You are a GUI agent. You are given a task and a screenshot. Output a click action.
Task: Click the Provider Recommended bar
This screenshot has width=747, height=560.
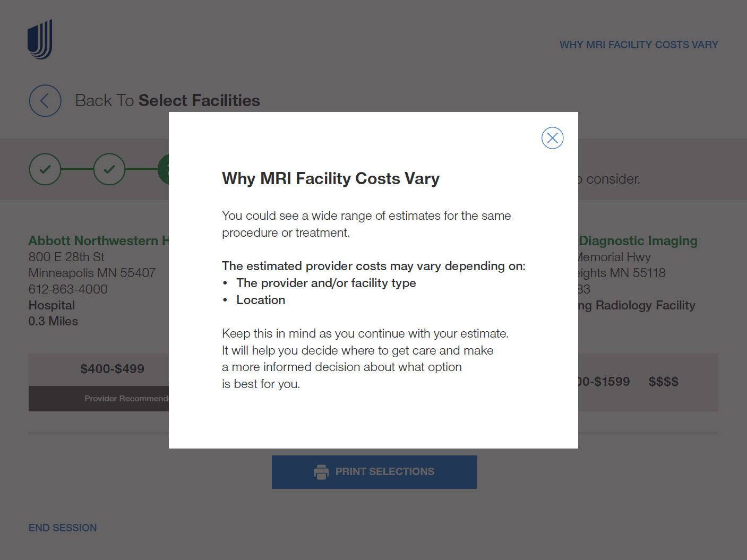click(99, 399)
